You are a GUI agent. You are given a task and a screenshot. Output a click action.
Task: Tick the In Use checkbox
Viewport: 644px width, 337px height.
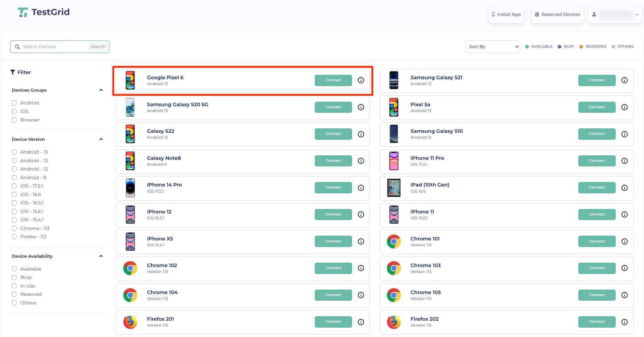tap(14, 286)
